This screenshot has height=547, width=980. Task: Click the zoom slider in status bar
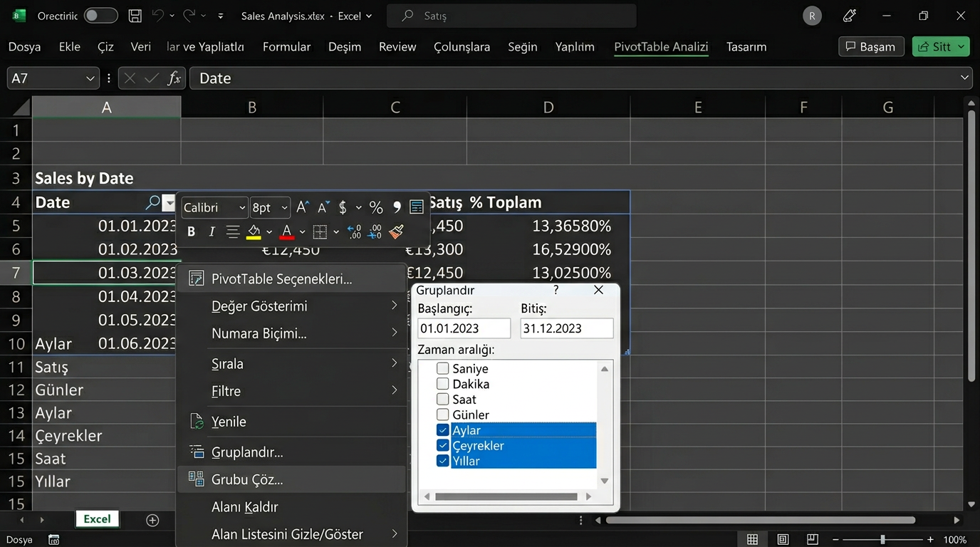tap(882, 539)
